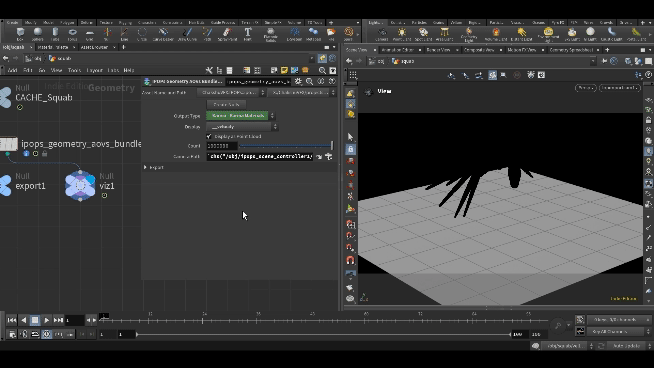Select the Box shelf tool
This screenshot has height=368, width=654.
[20, 33]
